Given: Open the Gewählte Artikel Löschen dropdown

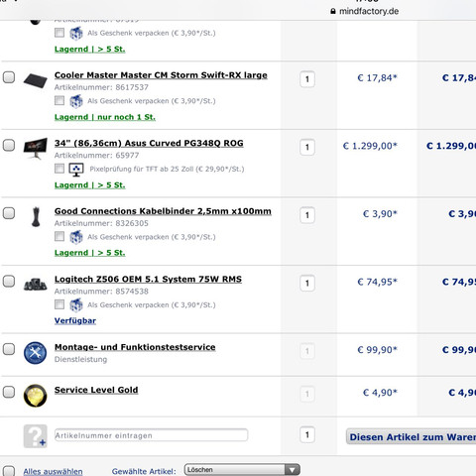Looking at the screenshot, I should [x=242, y=470].
